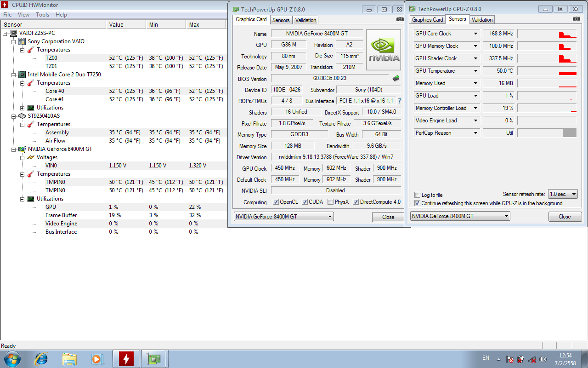Enable the PhysX checkbox

click(331, 202)
